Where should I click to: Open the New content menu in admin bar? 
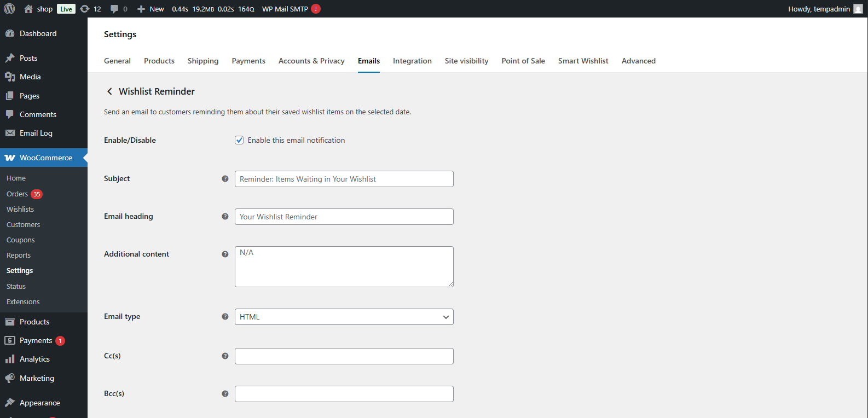(x=151, y=9)
